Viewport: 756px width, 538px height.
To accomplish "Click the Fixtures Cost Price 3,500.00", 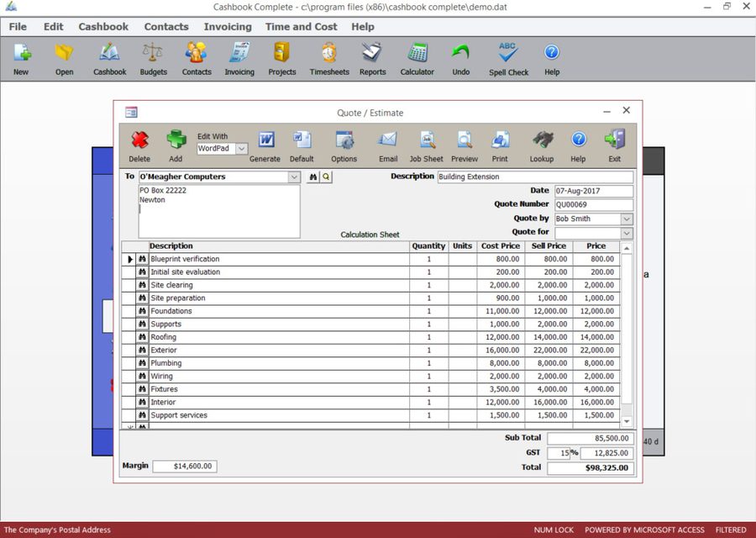I will click(x=501, y=389).
